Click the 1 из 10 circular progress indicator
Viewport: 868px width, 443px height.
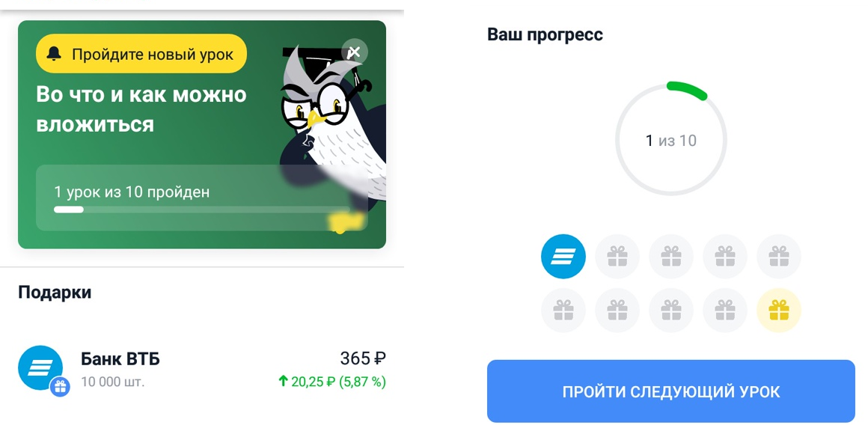pos(671,139)
